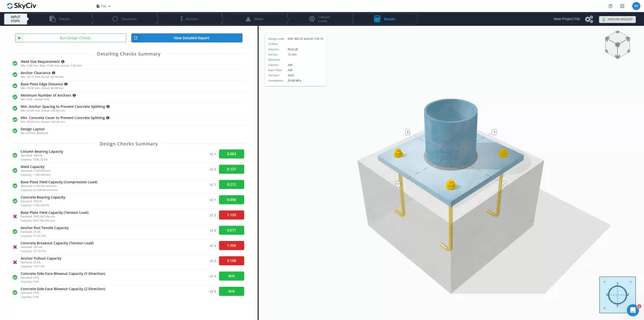Open the settings gears icon
644x320 pixels.
tap(589, 19)
